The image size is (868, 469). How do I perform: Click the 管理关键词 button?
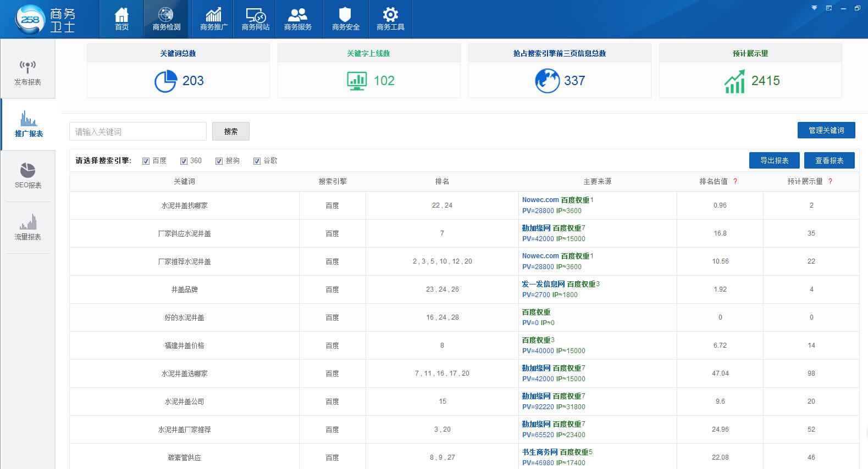tap(826, 130)
